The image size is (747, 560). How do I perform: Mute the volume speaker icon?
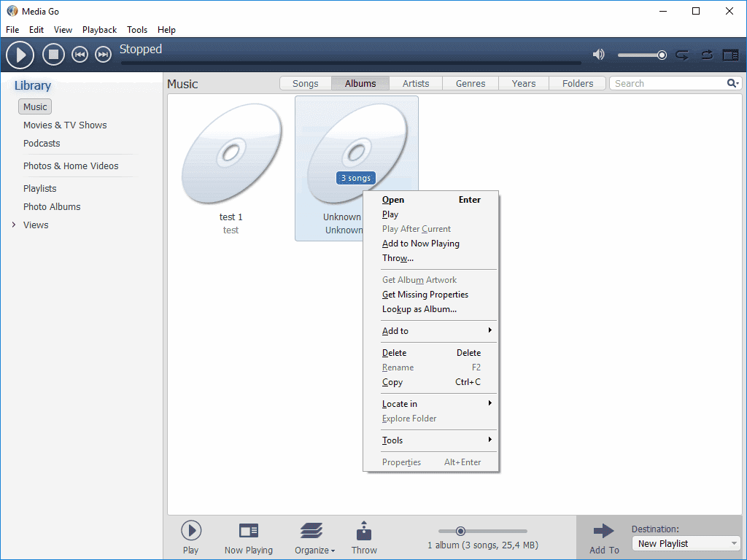coord(599,55)
